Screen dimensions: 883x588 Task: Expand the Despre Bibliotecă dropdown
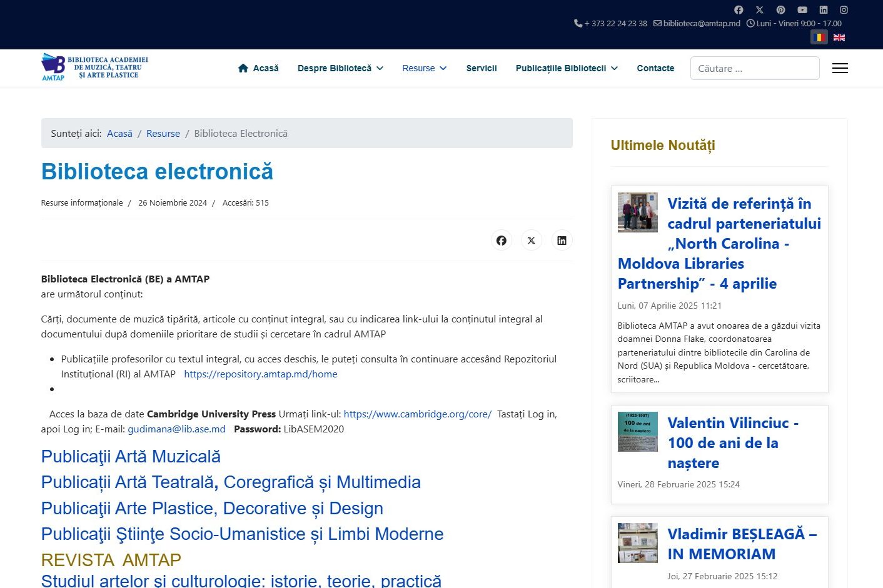tap(340, 68)
